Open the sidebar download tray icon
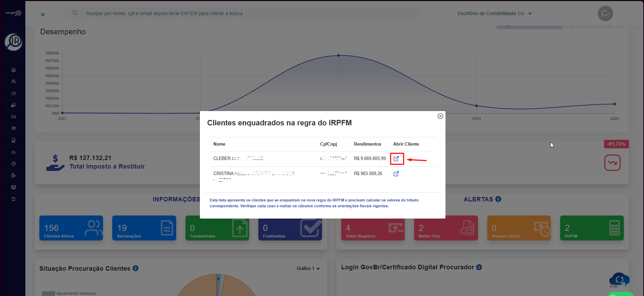Screen dimensions: 644x296 14,152
